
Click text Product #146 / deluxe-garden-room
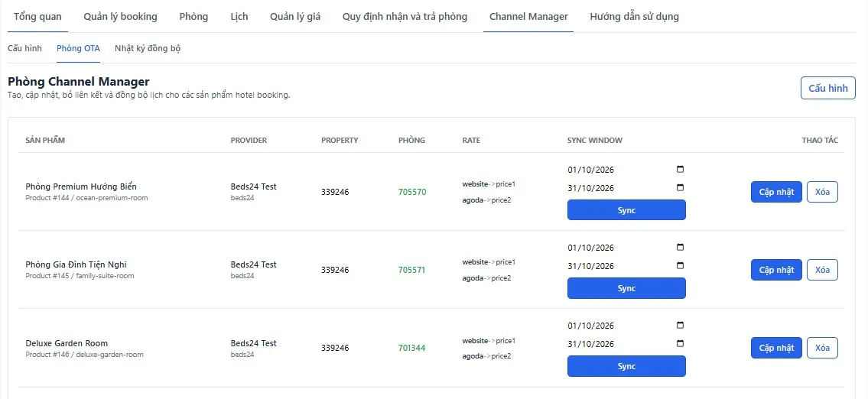(85, 354)
